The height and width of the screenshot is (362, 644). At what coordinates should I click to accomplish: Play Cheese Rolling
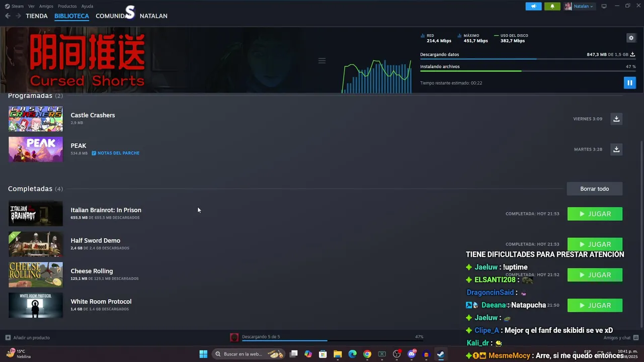(595, 275)
